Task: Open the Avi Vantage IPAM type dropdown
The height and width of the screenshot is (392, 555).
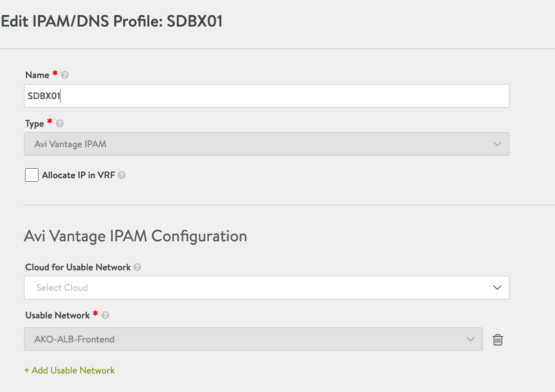Action: tap(266, 144)
